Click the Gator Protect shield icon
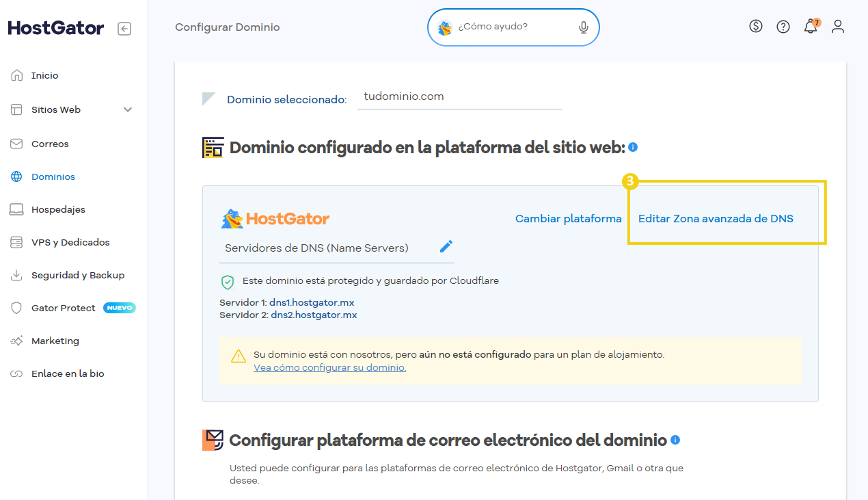This screenshot has height=500, width=868. (17, 308)
